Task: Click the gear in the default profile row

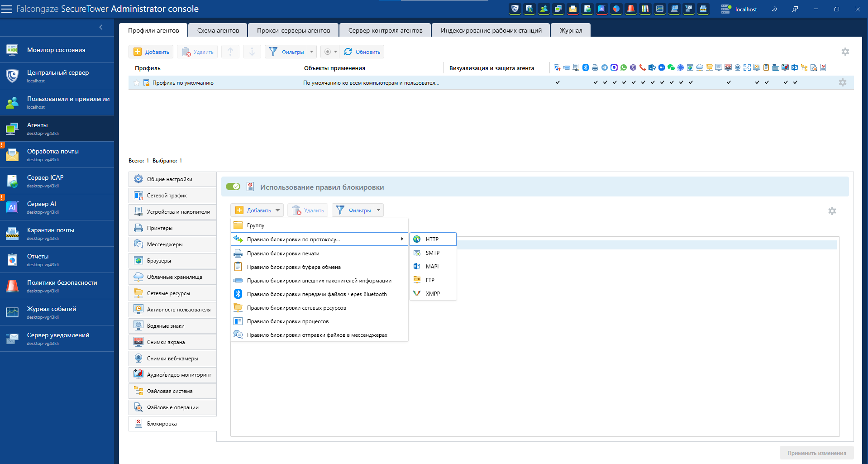Action: coord(843,82)
